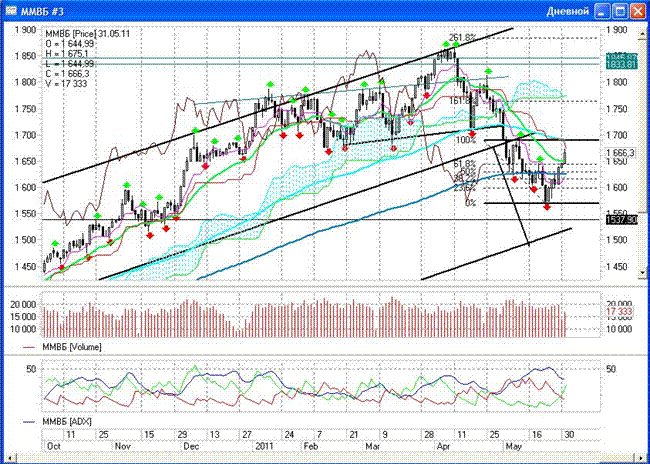Click the horizontal scrollbar left arrow
This screenshot has height=464, width=650.
12,458
